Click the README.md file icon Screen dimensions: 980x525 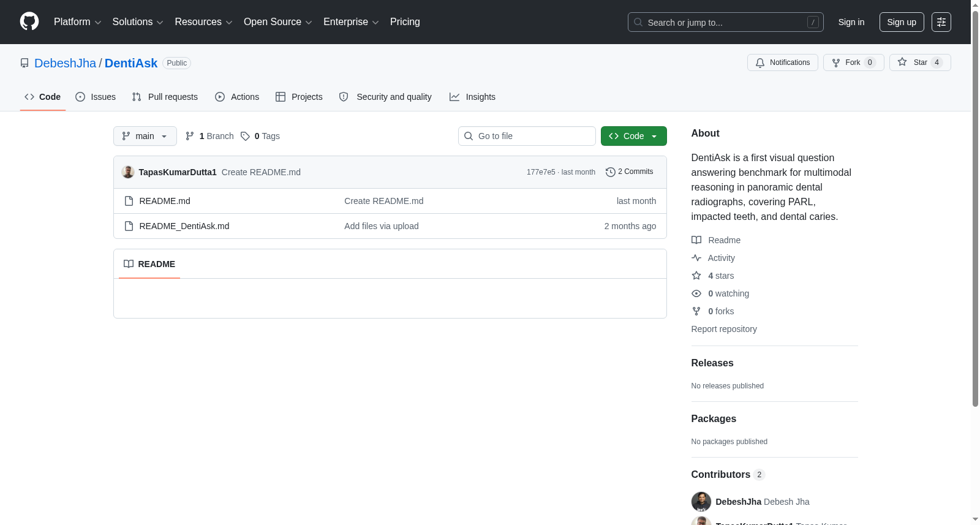point(129,201)
